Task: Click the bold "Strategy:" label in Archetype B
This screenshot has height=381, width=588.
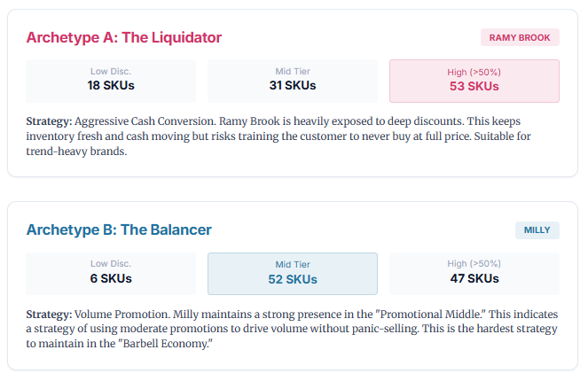Action: (x=49, y=314)
